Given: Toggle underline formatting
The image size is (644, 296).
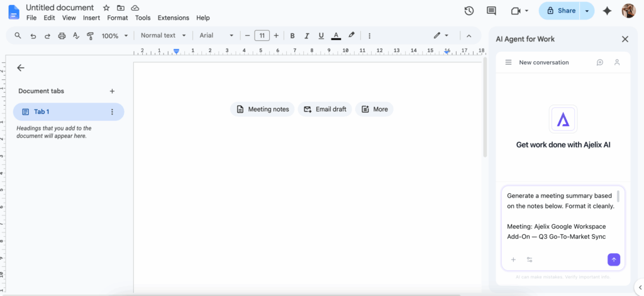Looking at the screenshot, I should (x=321, y=36).
